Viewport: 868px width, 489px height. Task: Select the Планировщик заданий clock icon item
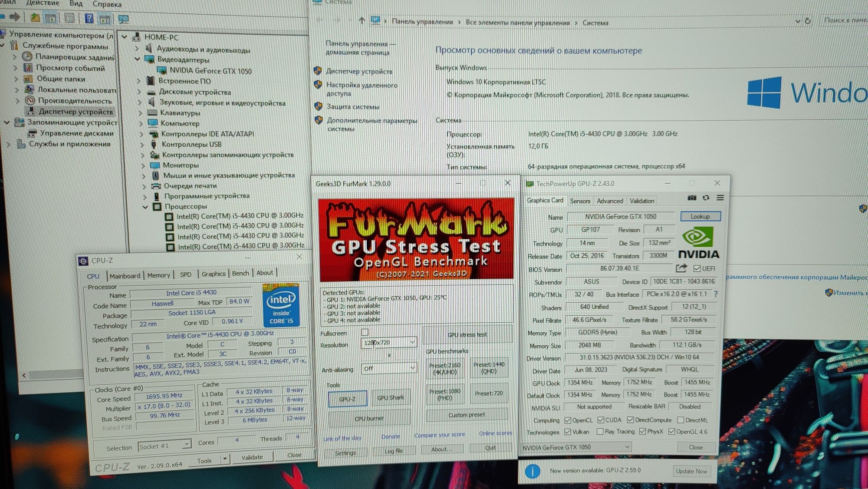click(x=69, y=57)
